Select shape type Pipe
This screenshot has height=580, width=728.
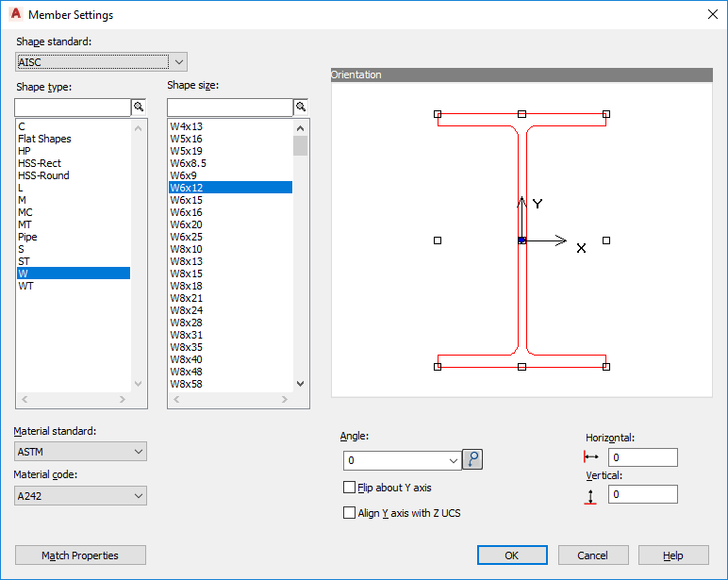[x=74, y=237]
